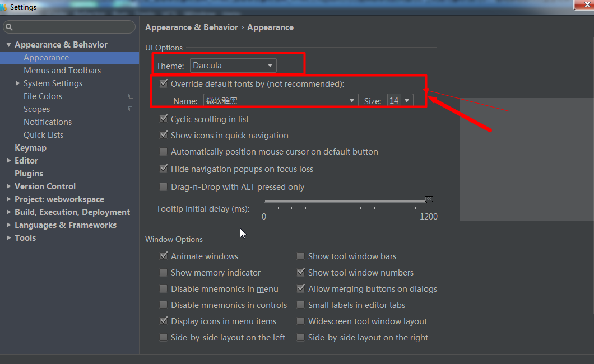594x364 pixels.
Task: Open Quick Lists settings
Action: [x=43, y=135]
